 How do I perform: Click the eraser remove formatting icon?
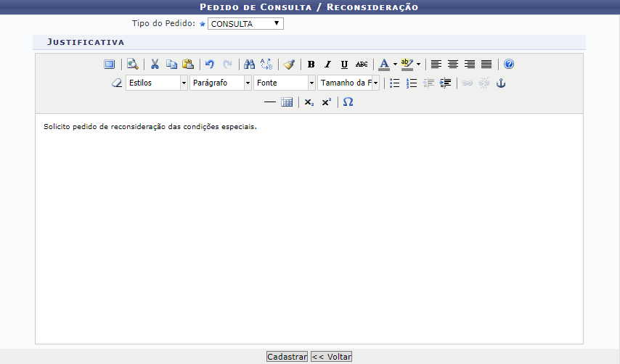click(117, 83)
